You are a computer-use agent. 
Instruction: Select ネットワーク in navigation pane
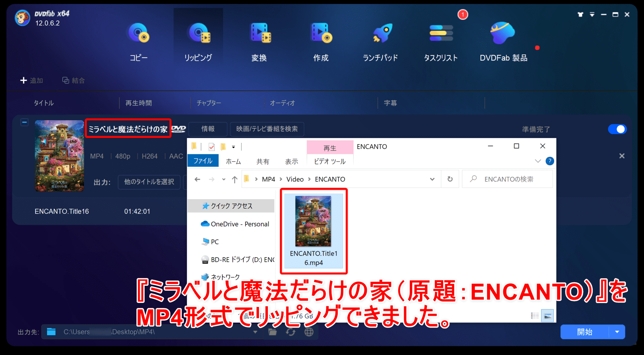point(220,277)
